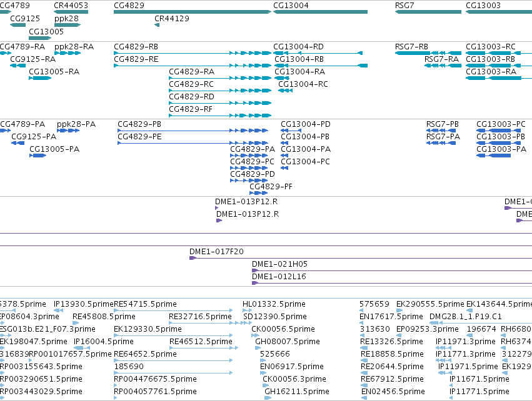This screenshot has width=532, height=401.
Task: Click transcript CG13004-RB
Action: [321, 66]
